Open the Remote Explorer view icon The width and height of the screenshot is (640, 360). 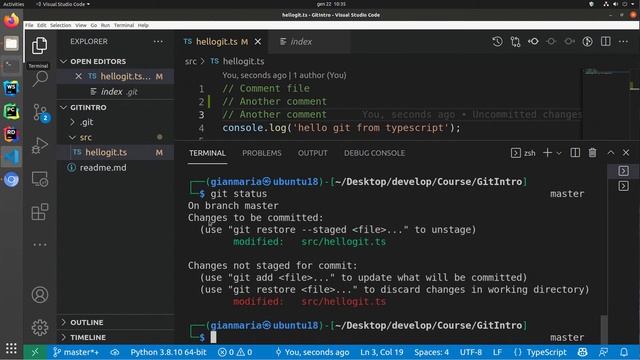click(x=40, y=179)
